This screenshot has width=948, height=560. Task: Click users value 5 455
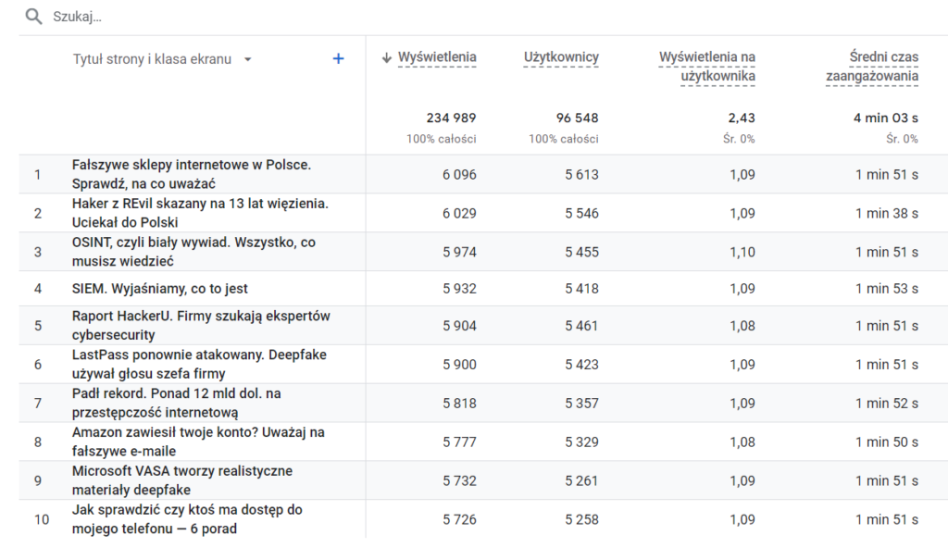(581, 252)
